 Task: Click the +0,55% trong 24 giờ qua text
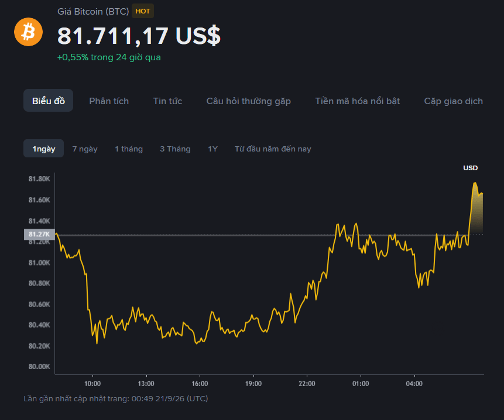[x=109, y=57]
